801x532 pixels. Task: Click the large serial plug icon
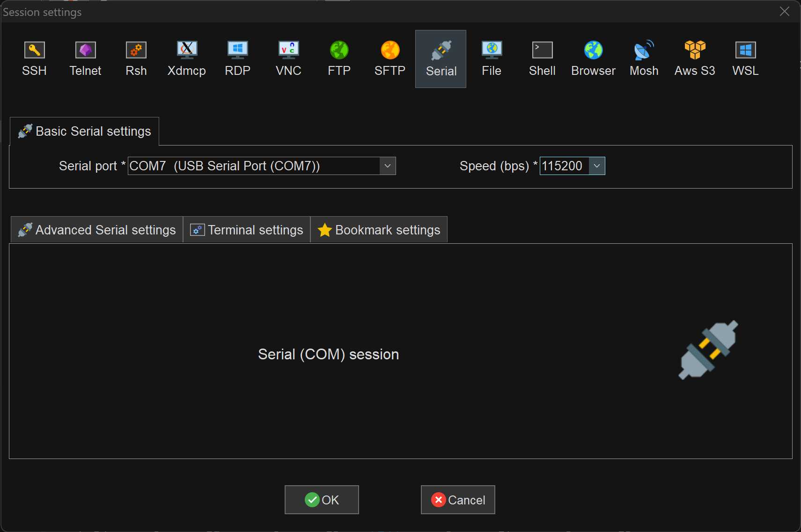click(x=708, y=350)
